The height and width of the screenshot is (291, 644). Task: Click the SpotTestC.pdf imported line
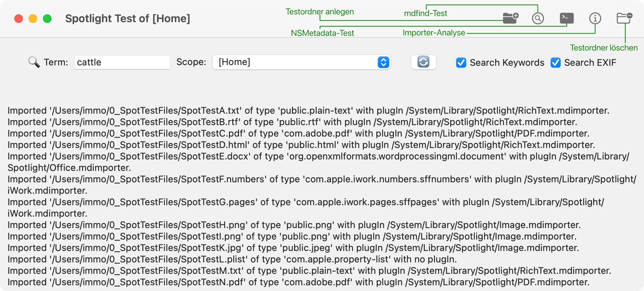pos(298,133)
